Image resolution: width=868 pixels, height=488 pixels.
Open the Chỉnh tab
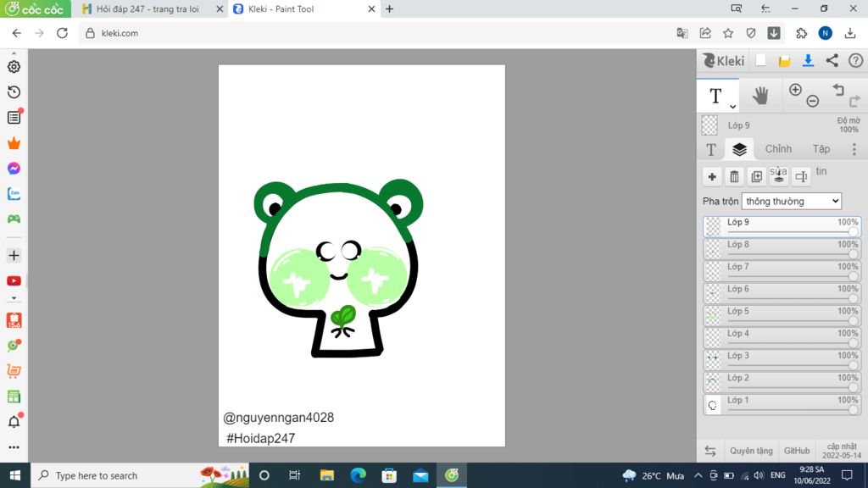778,149
